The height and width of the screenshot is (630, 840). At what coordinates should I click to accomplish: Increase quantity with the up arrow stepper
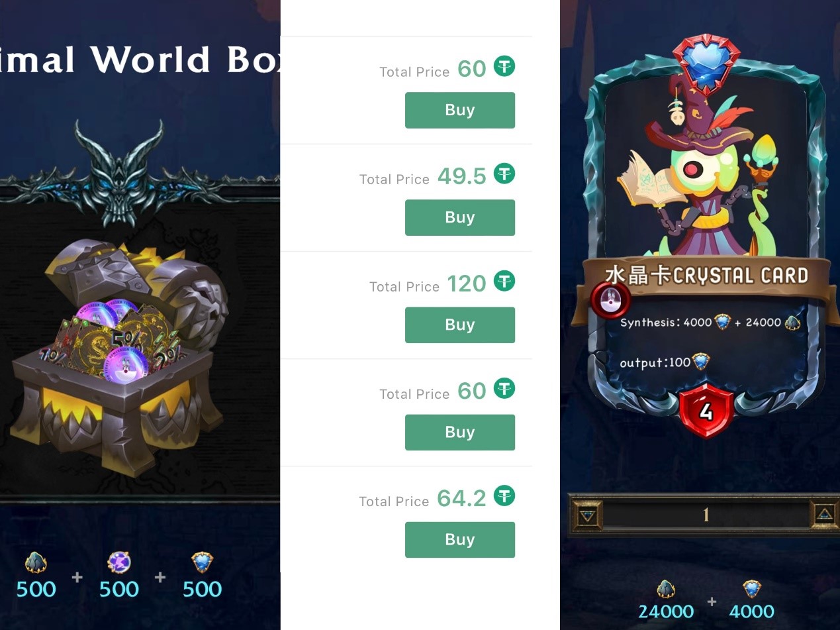click(x=823, y=515)
